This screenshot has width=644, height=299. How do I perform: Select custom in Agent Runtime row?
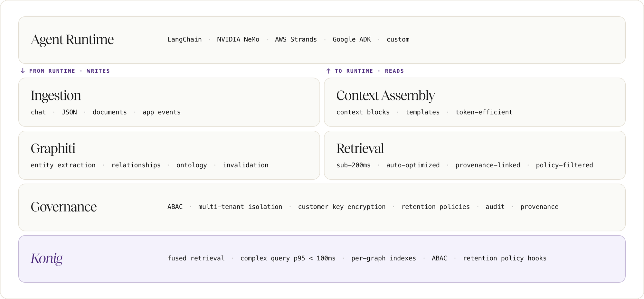[x=398, y=40]
